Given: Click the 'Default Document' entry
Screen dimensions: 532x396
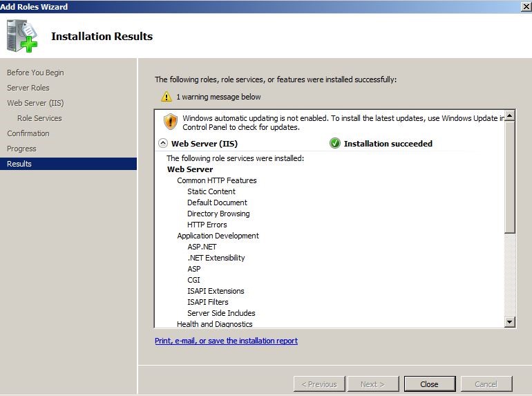Looking at the screenshot, I should click(217, 202).
